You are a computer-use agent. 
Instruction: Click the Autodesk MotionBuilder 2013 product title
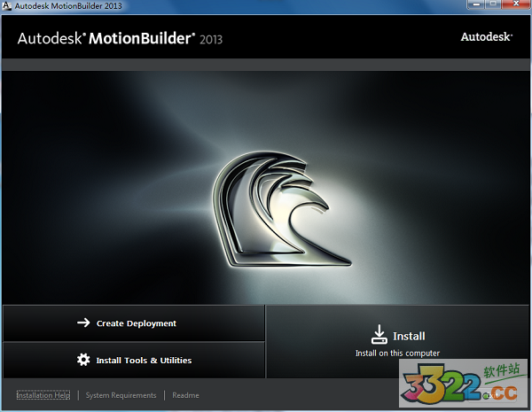120,38
